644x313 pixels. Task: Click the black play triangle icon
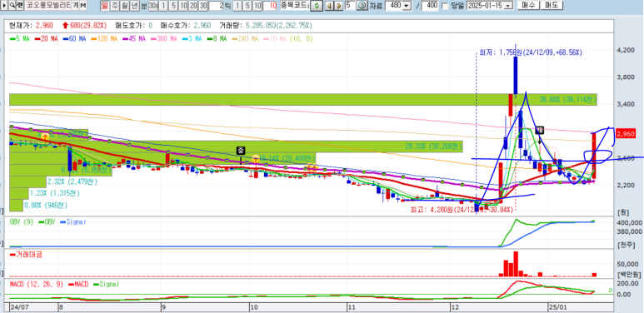point(3,5)
